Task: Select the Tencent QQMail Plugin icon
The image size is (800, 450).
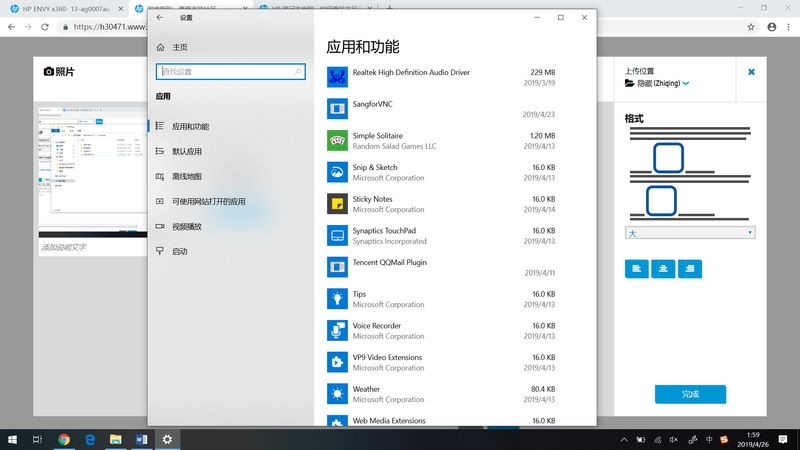Action: tap(337, 267)
